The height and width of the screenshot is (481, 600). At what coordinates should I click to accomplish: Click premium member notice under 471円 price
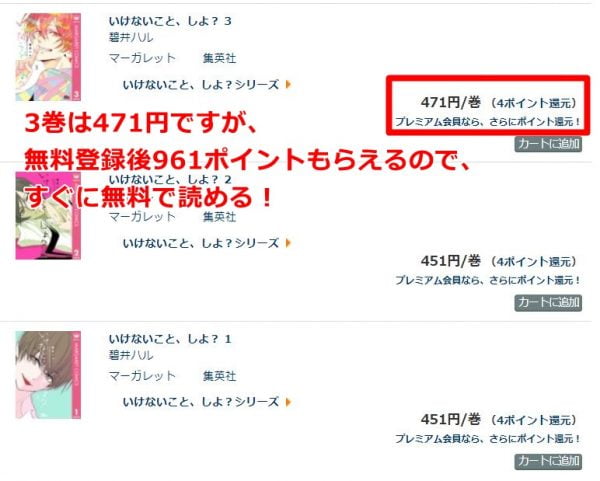coord(488,122)
